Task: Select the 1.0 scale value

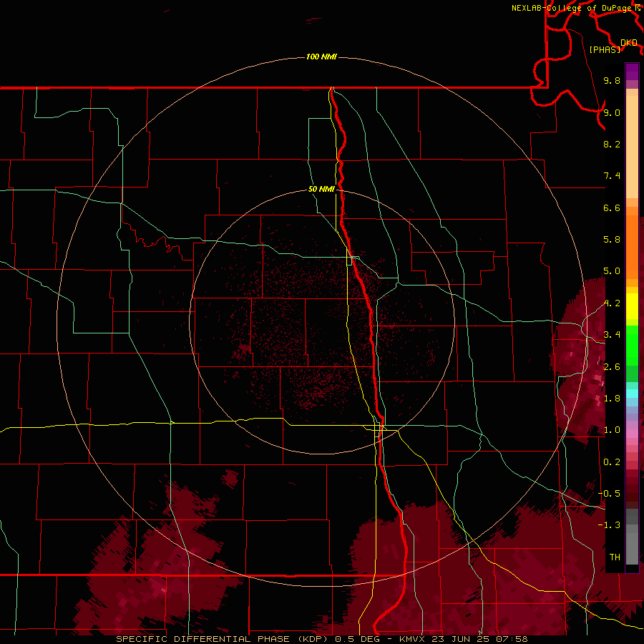Action: pos(612,430)
